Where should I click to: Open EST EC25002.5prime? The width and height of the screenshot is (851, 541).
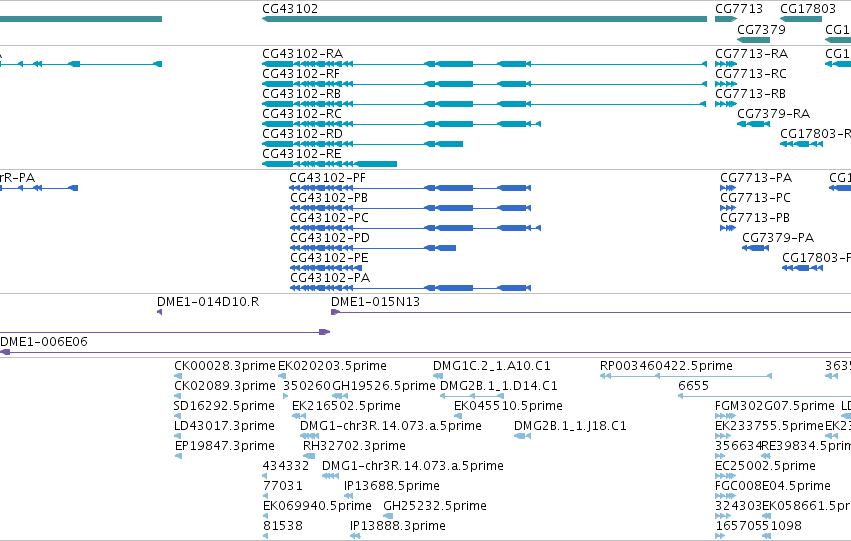pyautogui.click(x=765, y=467)
